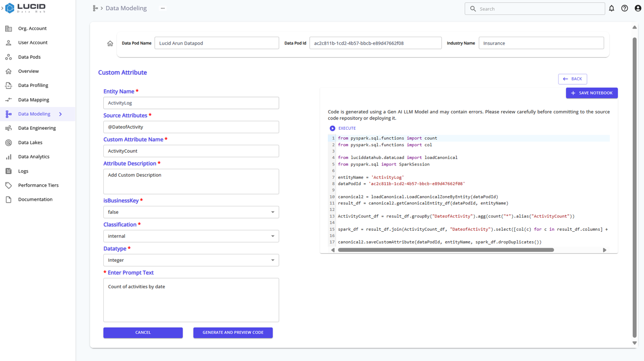
Task: Click the Org. Account building icon
Action: click(x=8, y=29)
